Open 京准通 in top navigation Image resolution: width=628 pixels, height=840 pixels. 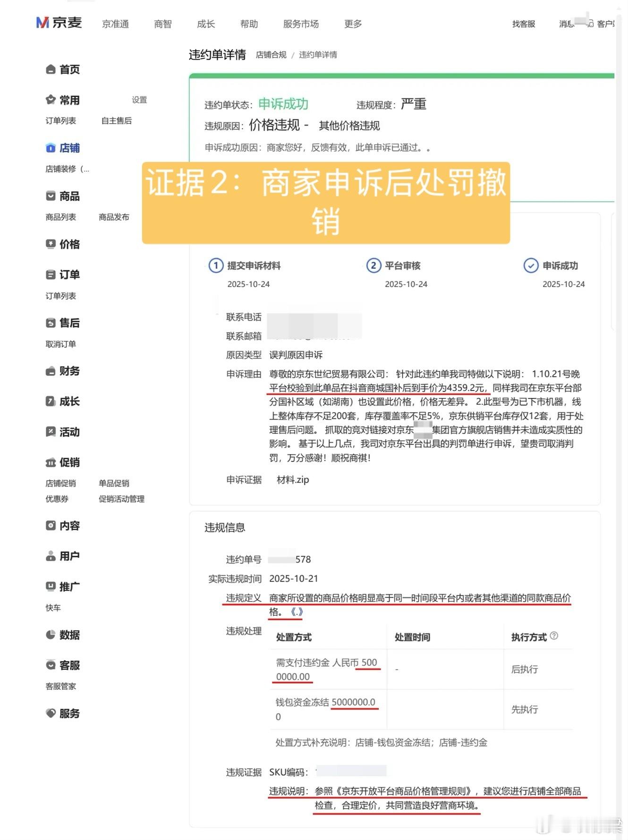coord(115,24)
